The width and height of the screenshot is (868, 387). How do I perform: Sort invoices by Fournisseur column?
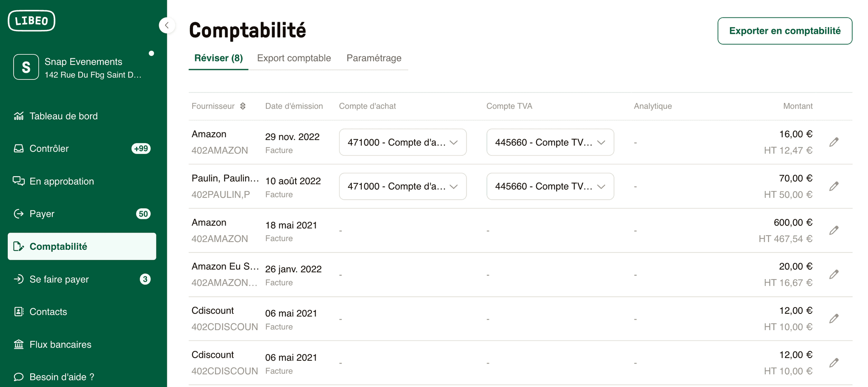point(243,106)
